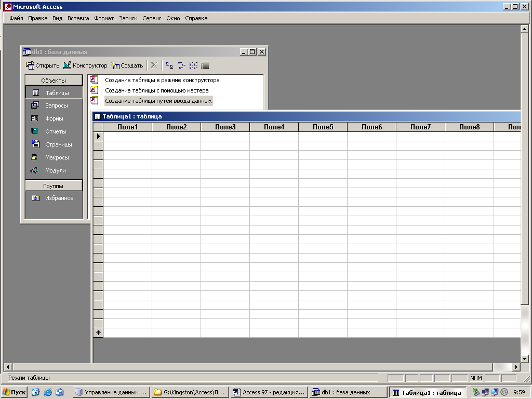Click the Поле8 column header
This screenshot has height=399, width=532.
click(x=470, y=127)
